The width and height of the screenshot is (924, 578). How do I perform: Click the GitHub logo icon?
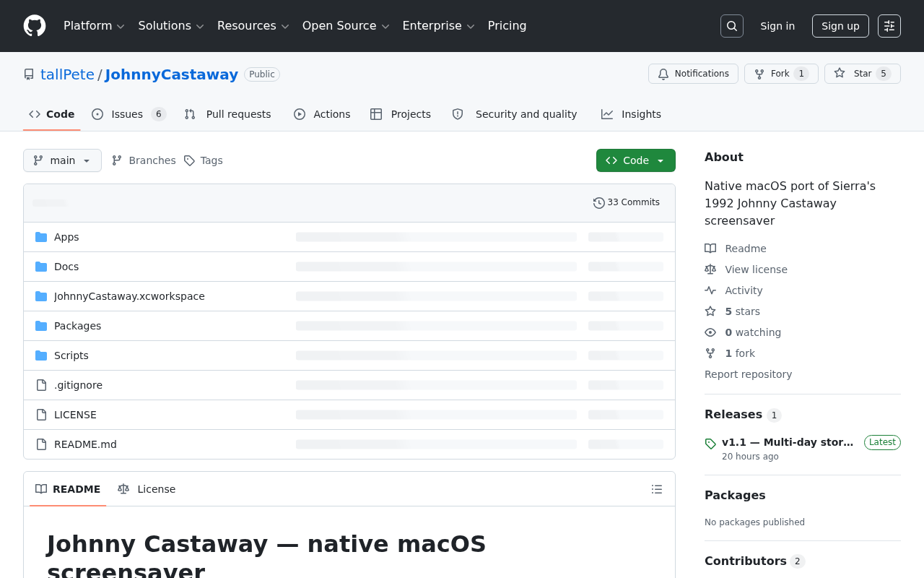[35, 26]
